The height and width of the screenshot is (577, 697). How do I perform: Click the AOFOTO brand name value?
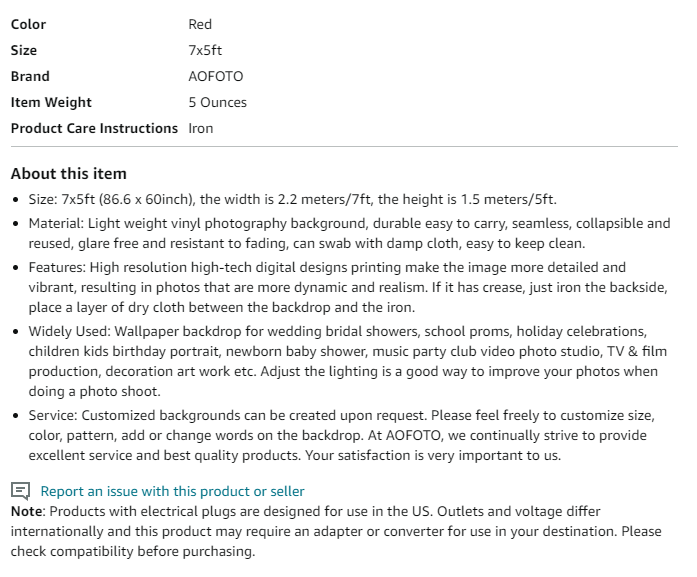(x=216, y=76)
